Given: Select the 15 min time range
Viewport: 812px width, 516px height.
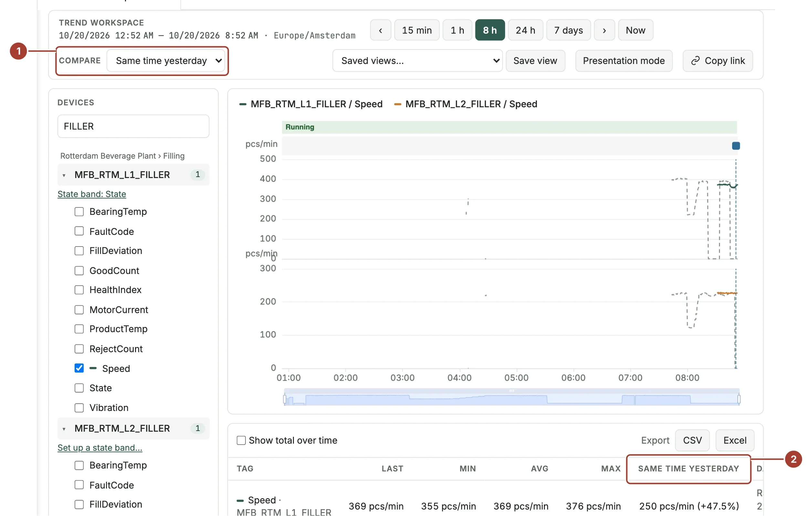Looking at the screenshot, I should [x=416, y=30].
